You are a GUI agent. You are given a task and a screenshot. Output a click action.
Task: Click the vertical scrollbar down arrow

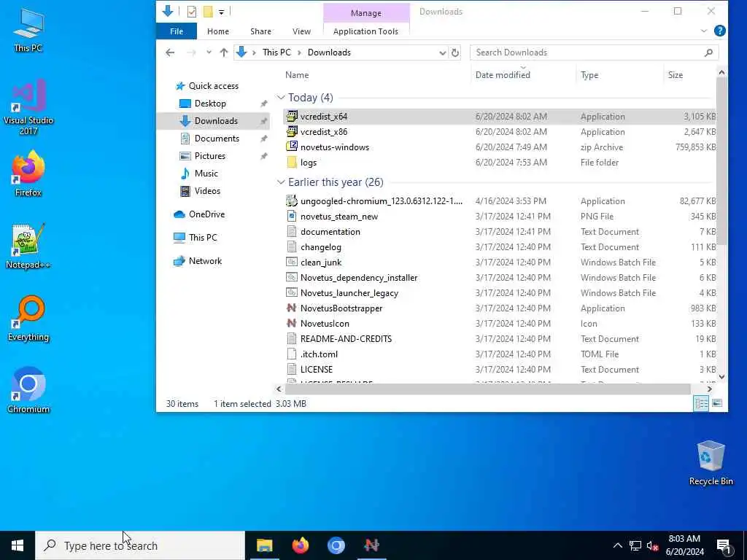(721, 377)
